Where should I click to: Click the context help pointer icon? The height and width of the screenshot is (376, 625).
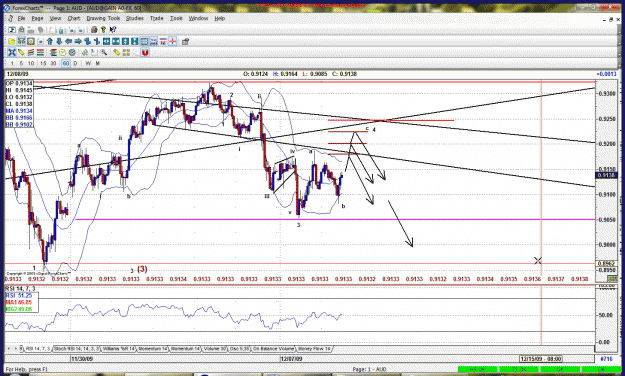click(x=113, y=30)
